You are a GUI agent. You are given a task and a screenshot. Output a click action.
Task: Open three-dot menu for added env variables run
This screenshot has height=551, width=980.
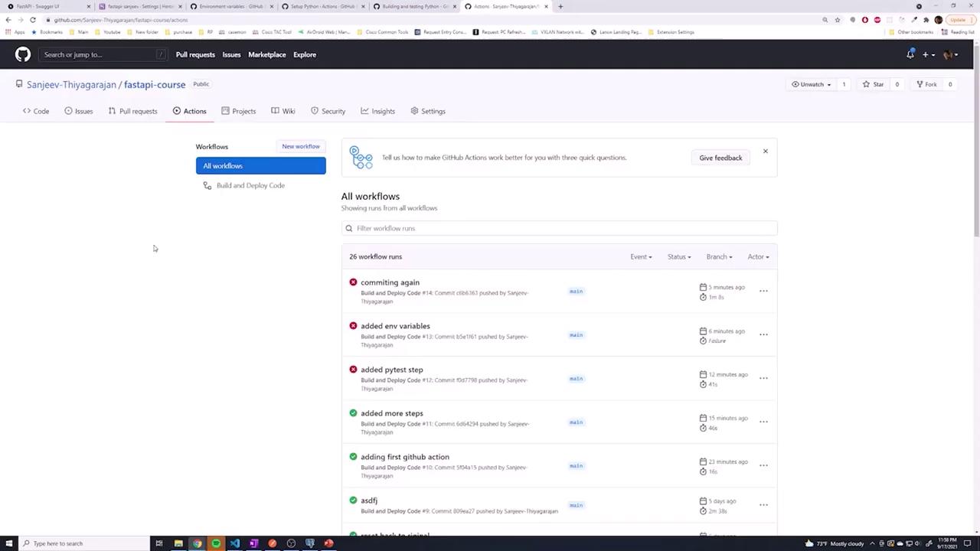tap(763, 334)
